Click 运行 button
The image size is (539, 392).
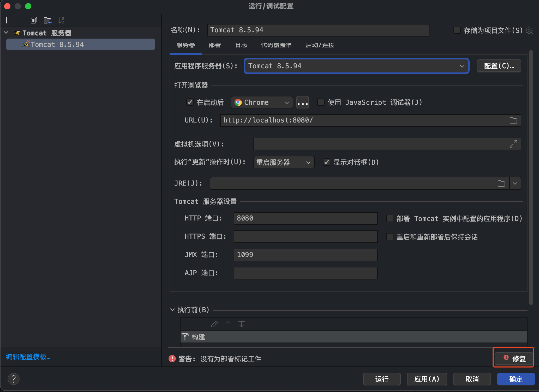tap(382, 379)
